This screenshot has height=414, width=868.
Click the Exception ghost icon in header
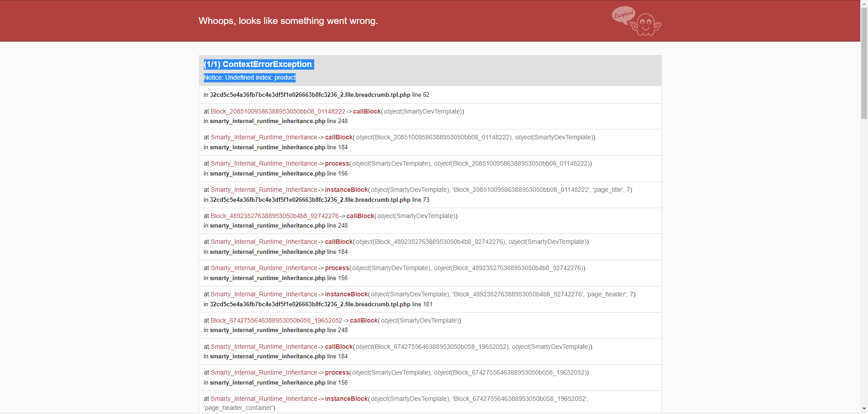tap(637, 21)
